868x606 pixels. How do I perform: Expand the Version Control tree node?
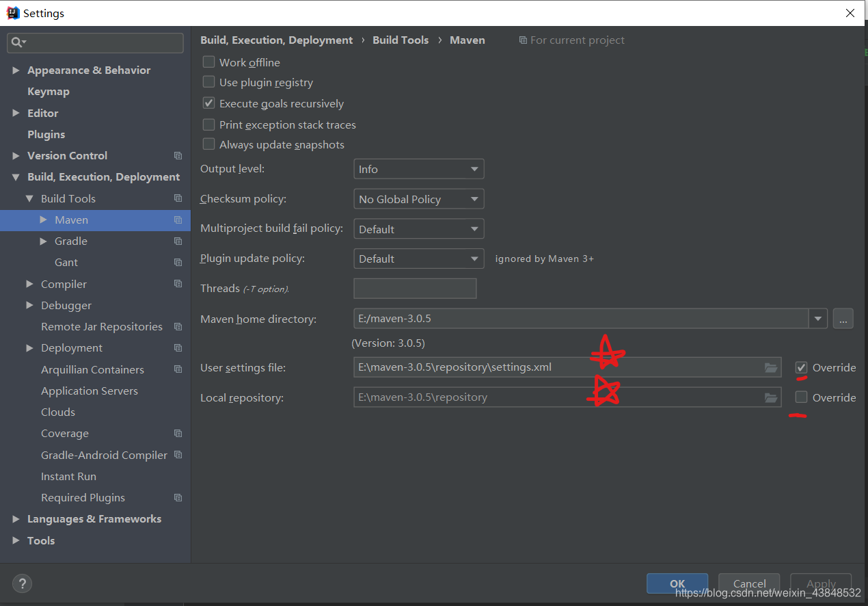click(x=16, y=156)
